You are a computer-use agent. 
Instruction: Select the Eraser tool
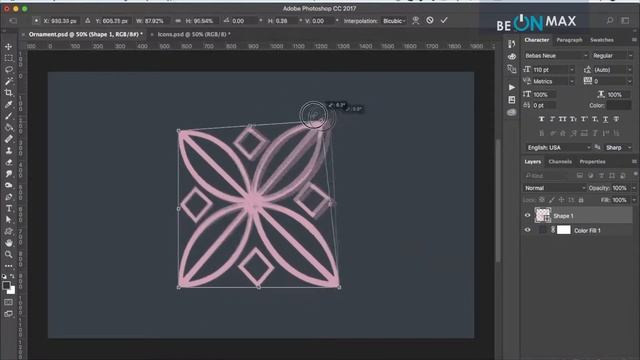(x=9, y=162)
